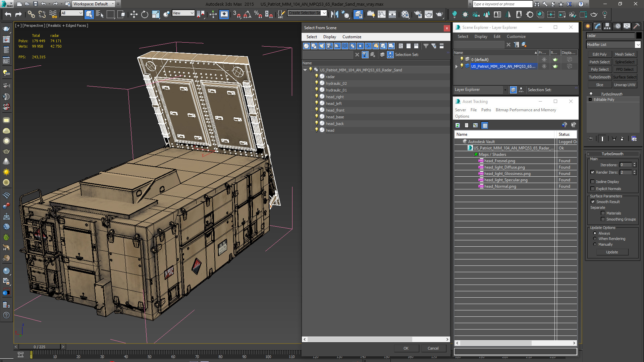Viewport: 644px width, 362px height.
Task: Click the Unwrap UVW modifier button
Action: [625, 85]
